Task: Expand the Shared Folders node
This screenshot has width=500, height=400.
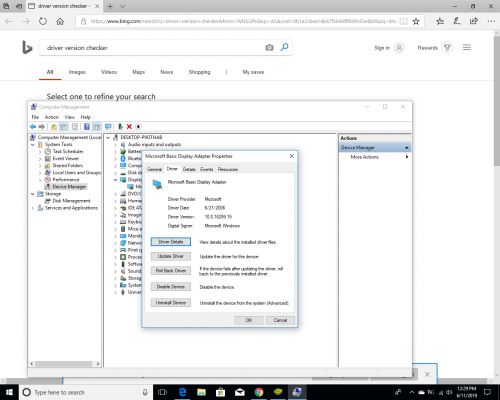Action: [x=40, y=166]
